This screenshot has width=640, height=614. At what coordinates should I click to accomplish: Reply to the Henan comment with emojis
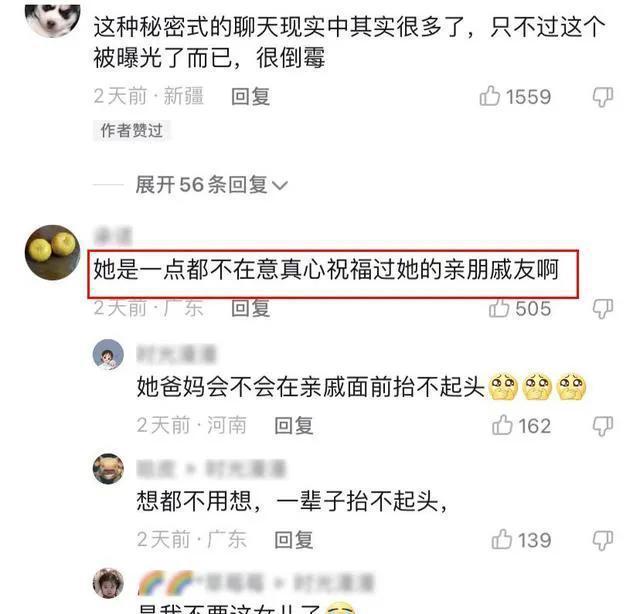[293, 426]
